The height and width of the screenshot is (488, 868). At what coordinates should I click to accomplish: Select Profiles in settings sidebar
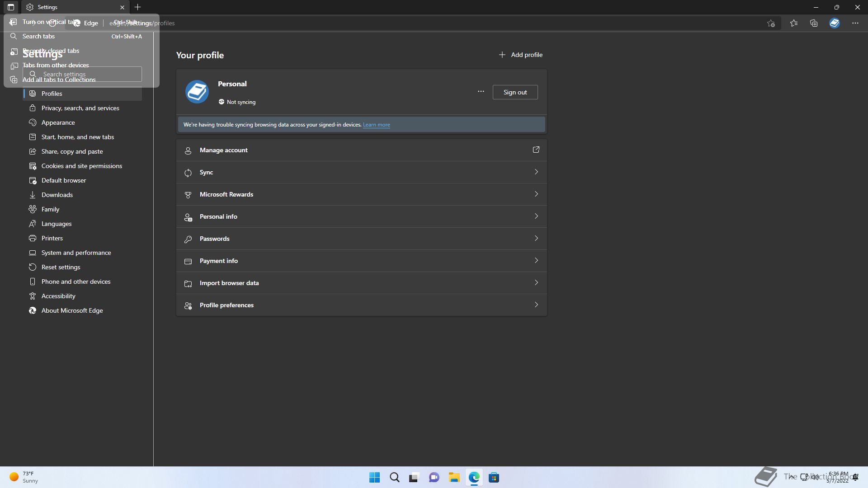click(x=82, y=94)
